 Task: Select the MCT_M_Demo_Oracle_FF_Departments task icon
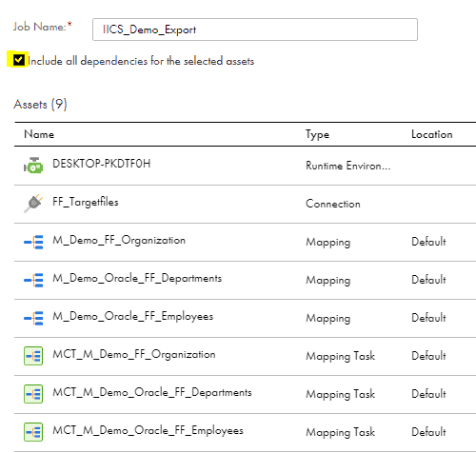pyautogui.click(x=33, y=394)
